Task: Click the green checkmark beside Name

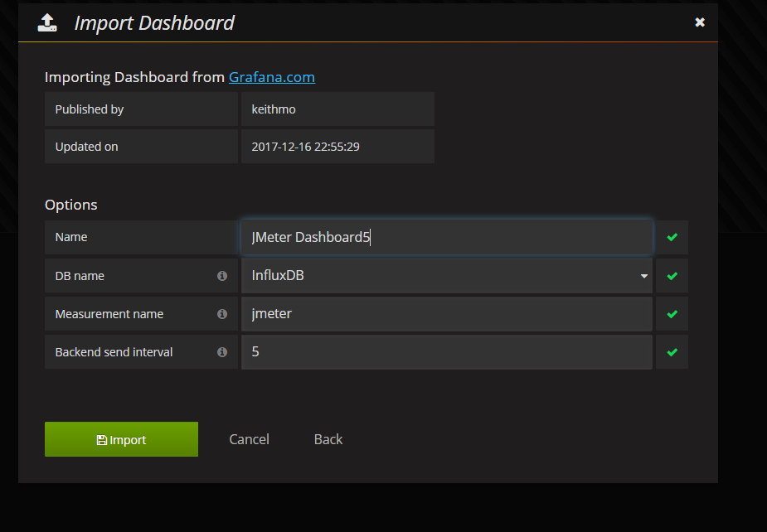Action: click(672, 237)
